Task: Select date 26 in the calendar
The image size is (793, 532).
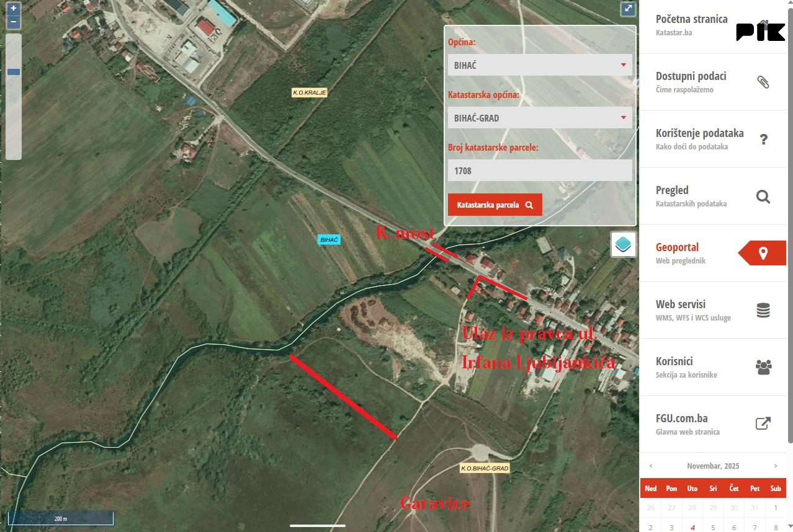Action: [651, 508]
